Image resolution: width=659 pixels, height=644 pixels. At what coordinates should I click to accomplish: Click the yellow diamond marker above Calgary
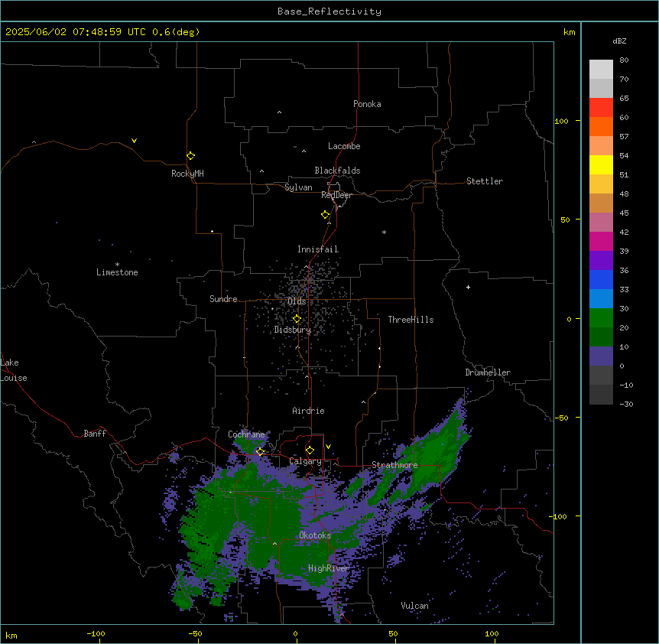tap(310, 450)
